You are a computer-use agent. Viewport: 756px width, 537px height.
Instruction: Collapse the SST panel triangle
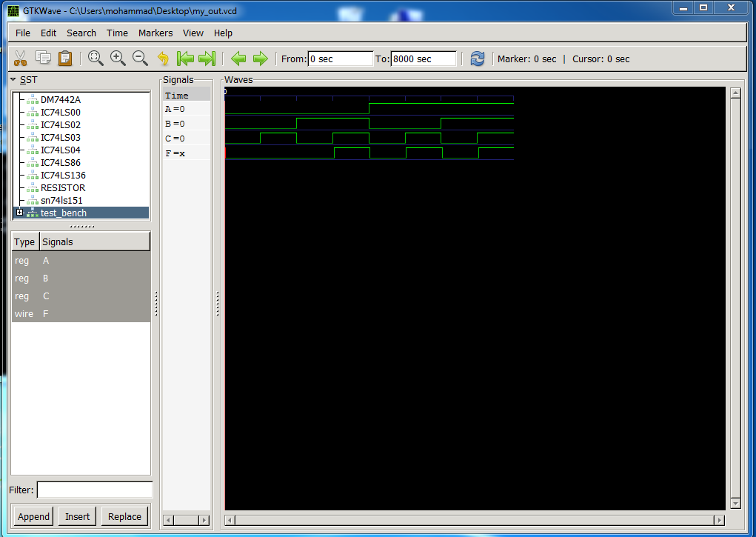tap(13, 80)
